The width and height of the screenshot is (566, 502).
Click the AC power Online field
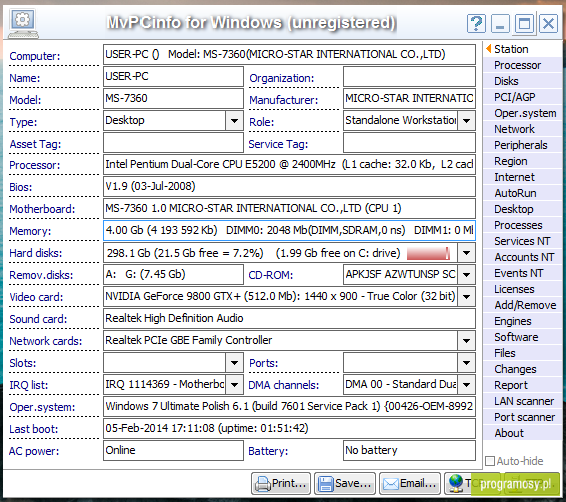coord(173,451)
